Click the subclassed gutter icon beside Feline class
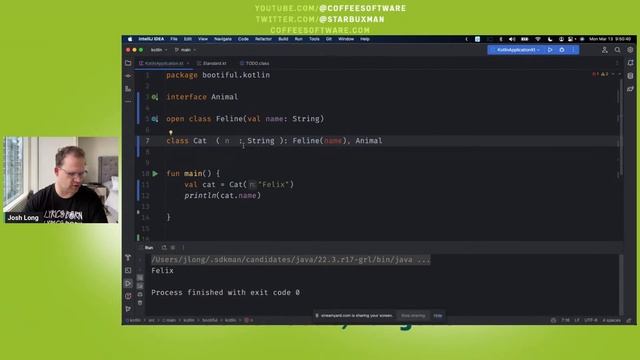 (155, 119)
